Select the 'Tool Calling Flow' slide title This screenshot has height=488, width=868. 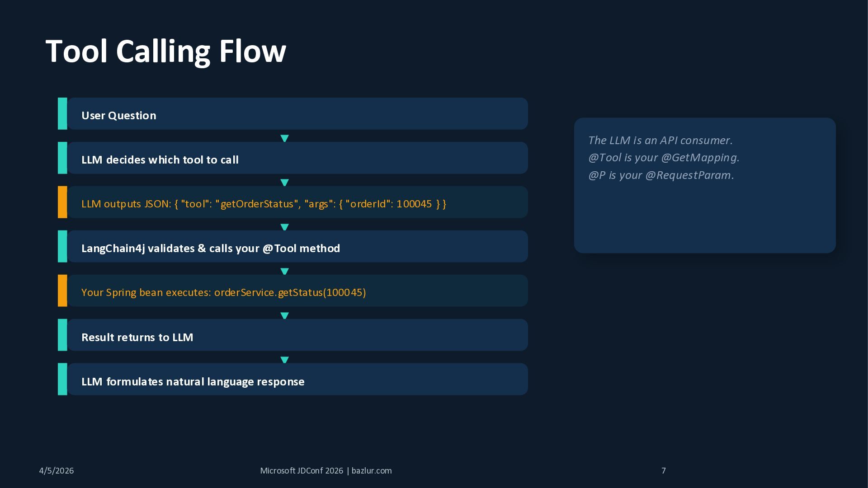(x=166, y=51)
